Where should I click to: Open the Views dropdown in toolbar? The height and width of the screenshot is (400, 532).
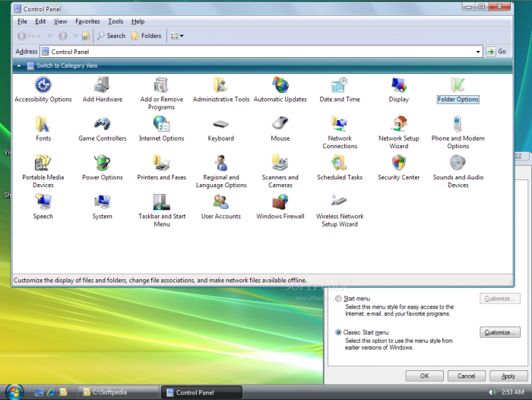(x=177, y=36)
